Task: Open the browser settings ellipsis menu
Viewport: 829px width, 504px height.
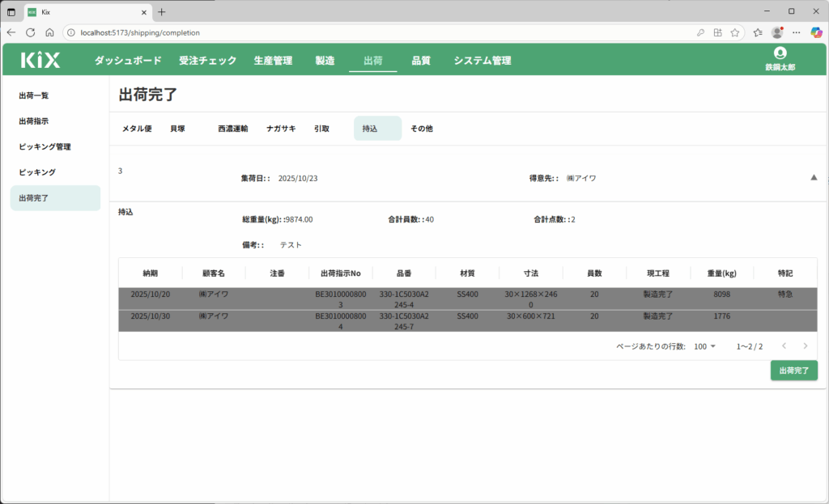Action: pyautogui.click(x=796, y=32)
